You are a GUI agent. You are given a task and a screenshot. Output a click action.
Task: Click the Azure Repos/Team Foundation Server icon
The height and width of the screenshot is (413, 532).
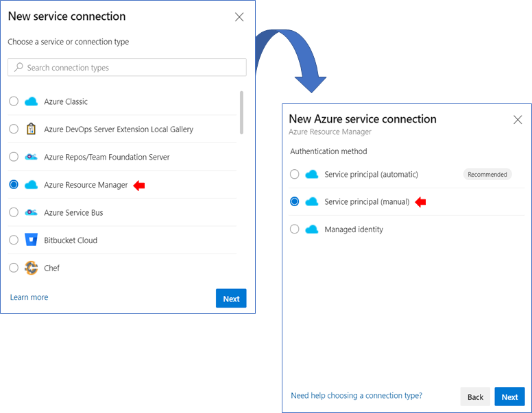pos(32,157)
